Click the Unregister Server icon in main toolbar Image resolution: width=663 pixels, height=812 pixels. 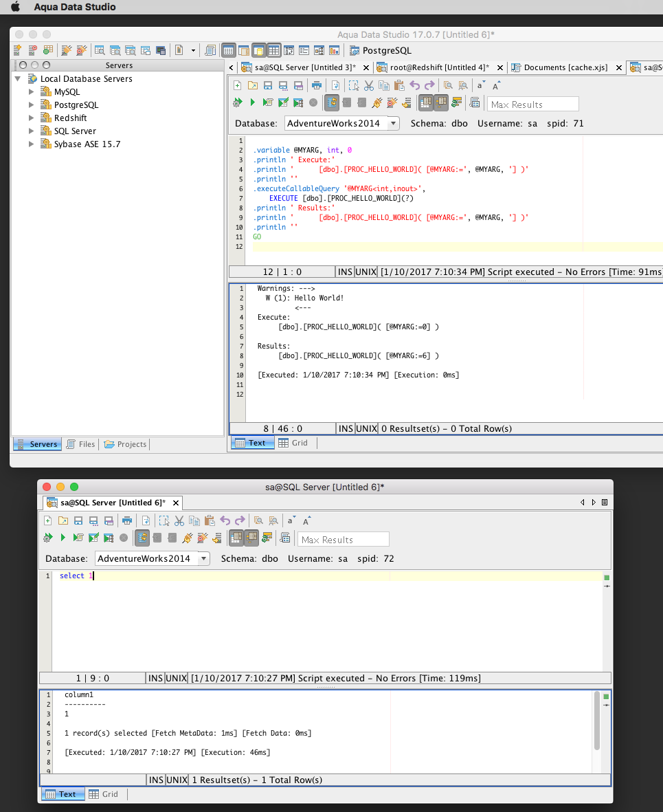click(x=32, y=50)
